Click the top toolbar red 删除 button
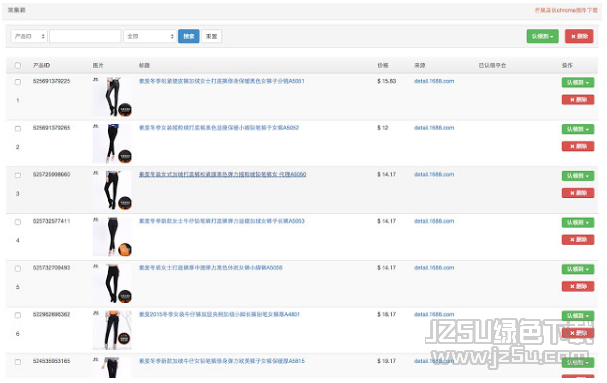 [x=579, y=36]
